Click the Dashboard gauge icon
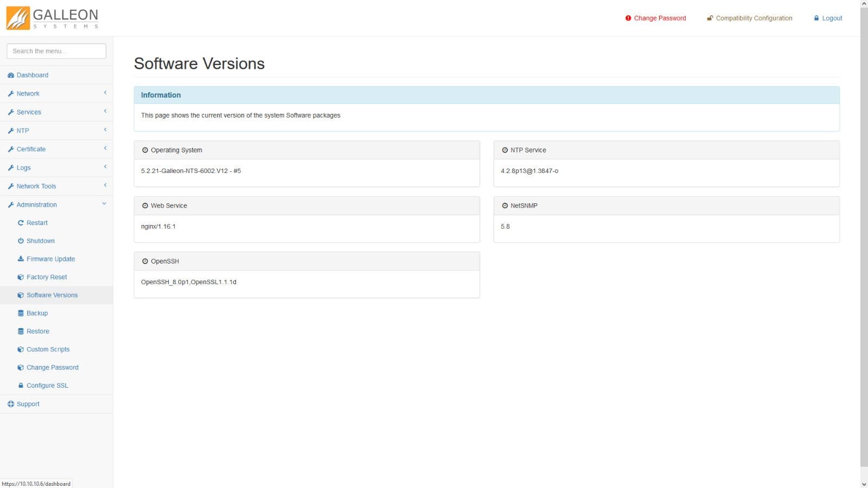Image resolution: width=868 pixels, height=488 pixels. pos(11,75)
